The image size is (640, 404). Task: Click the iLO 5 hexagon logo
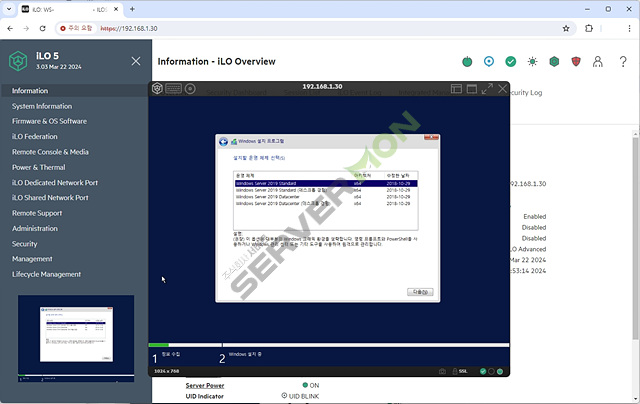tap(18, 61)
